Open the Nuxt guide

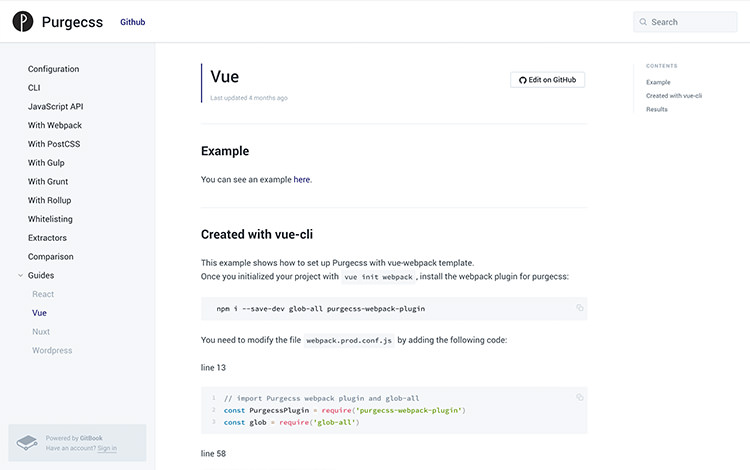[41, 331]
